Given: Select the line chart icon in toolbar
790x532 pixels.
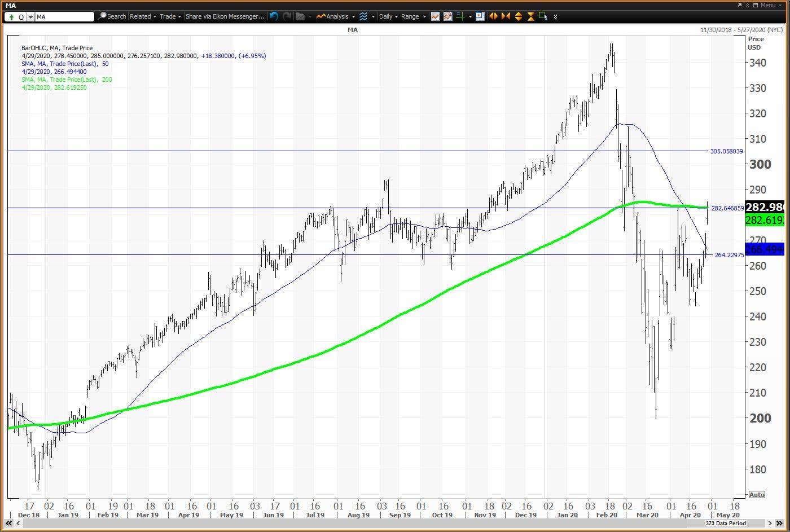Looking at the screenshot, I should (435, 16).
